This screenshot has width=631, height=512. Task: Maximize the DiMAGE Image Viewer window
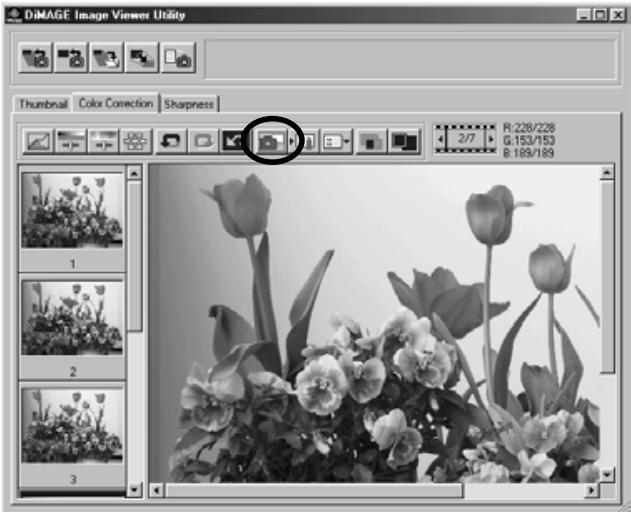[x=600, y=15]
